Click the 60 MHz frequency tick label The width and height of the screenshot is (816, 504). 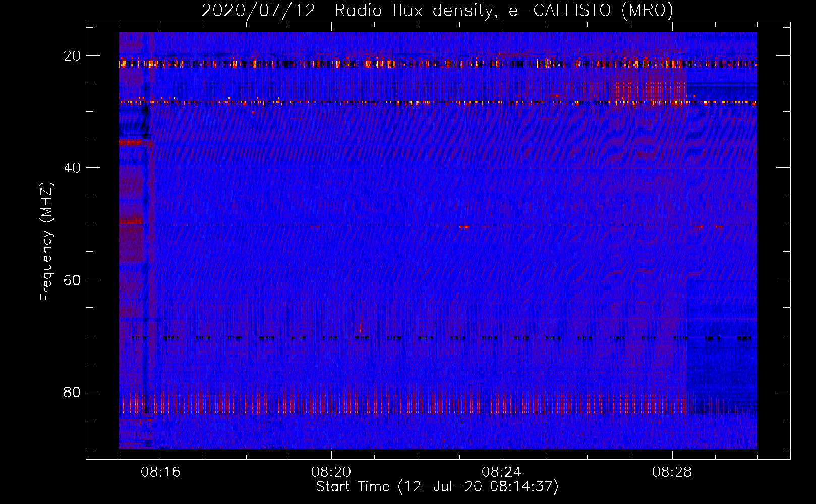pos(72,280)
